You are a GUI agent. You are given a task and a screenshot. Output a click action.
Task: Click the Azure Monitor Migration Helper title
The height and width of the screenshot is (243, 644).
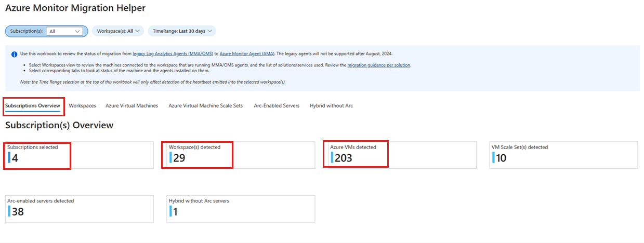click(x=75, y=8)
